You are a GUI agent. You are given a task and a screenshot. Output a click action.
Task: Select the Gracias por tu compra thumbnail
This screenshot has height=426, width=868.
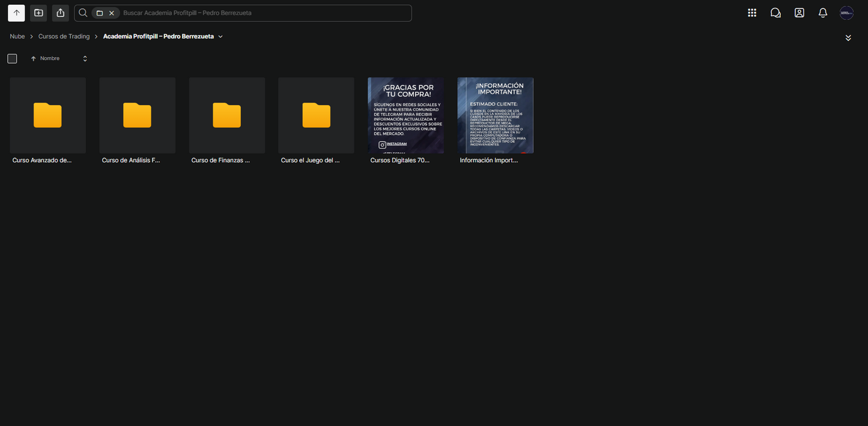(406, 115)
